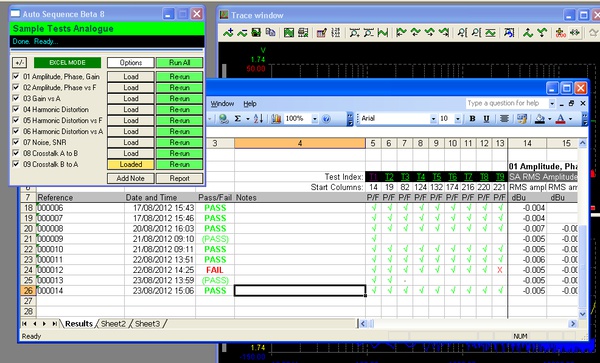The height and width of the screenshot is (363, 600).
Task: Uncheck 04 Harmonic Distortion test
Action: coord(16,109)
